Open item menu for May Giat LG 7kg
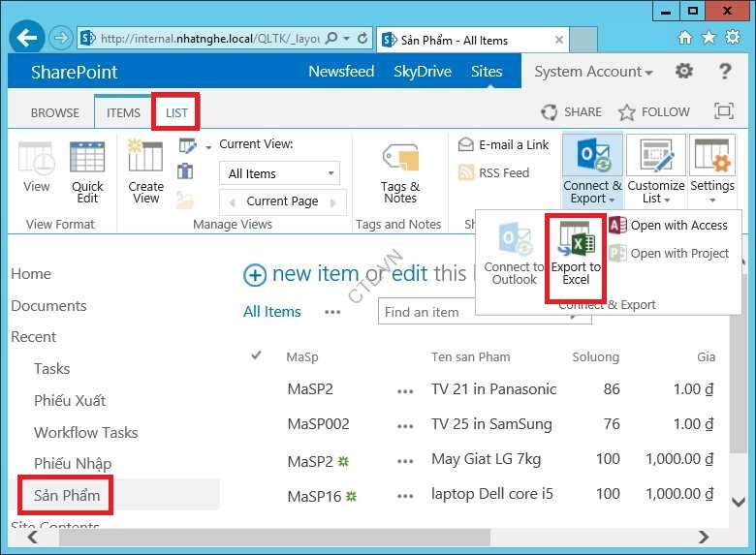 click(x=405, y=461)
